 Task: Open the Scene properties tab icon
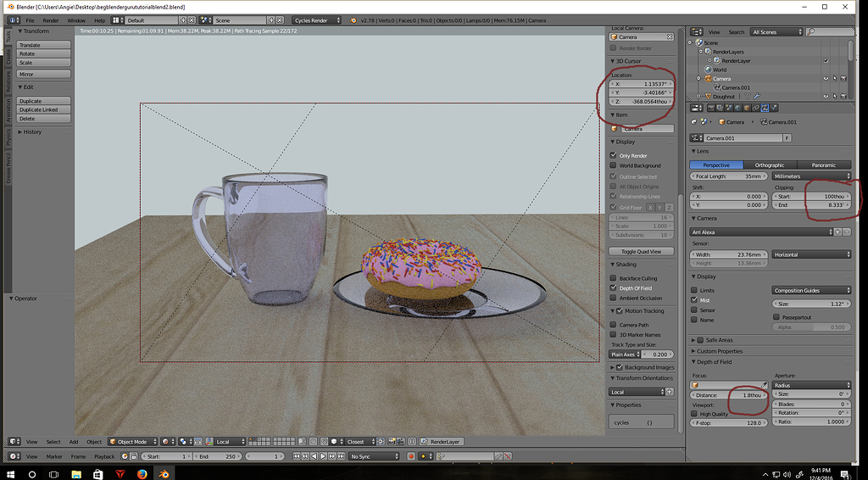(x=728, y=108)
